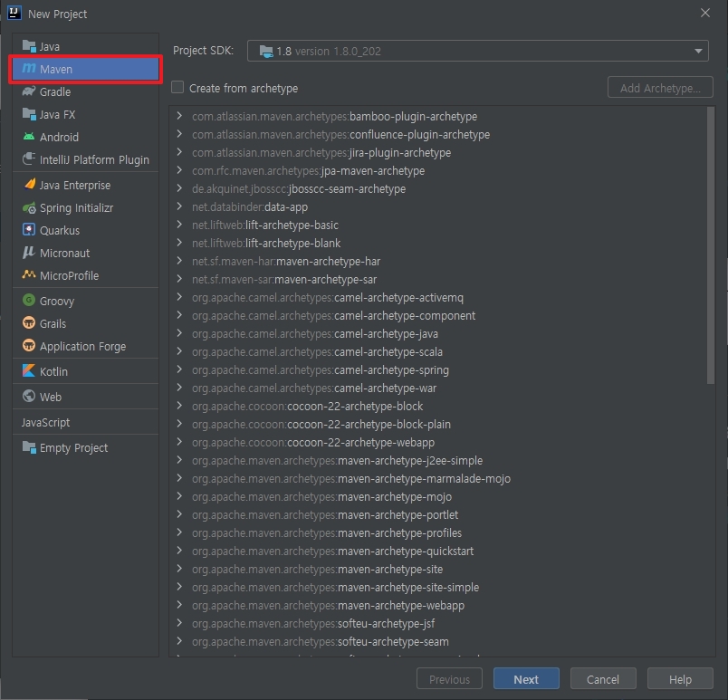Select the Application Forge icon
The width and height of the screenshot is (728, 700).
pyautogui.click(x=29, y=345)
